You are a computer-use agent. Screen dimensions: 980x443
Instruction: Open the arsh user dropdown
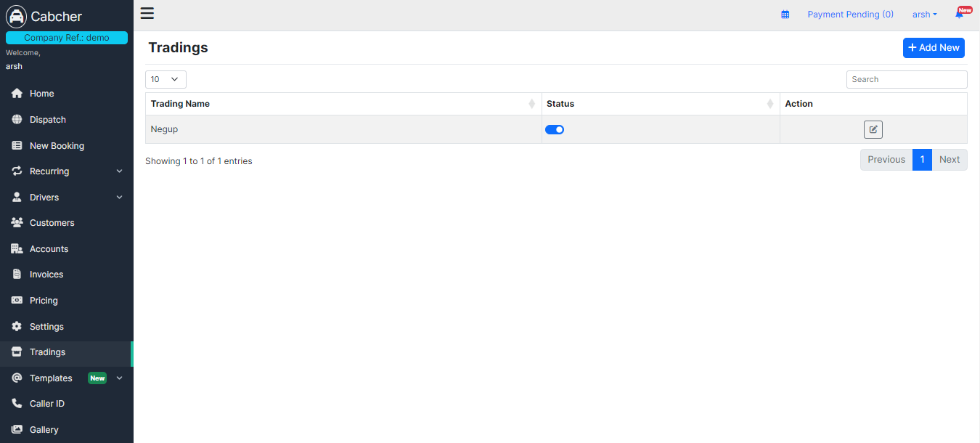pyautogui.click(x=924, y=15)
